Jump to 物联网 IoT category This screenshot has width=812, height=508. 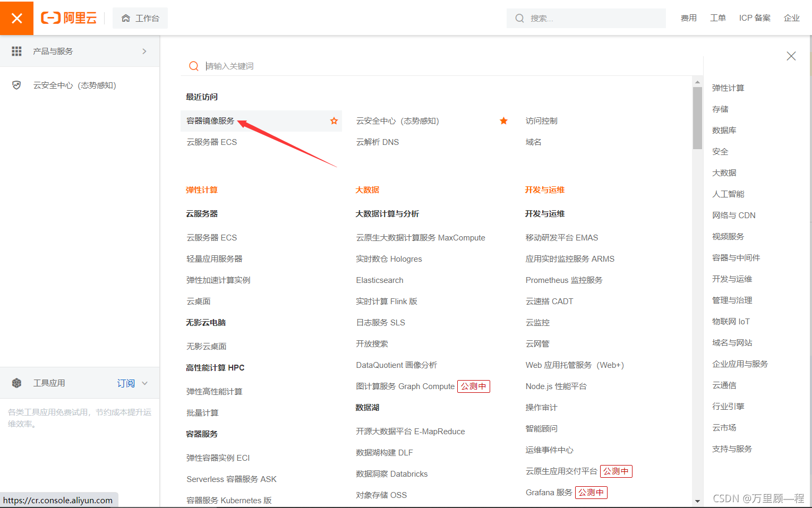pyautogui.click(x=731, y=322)
